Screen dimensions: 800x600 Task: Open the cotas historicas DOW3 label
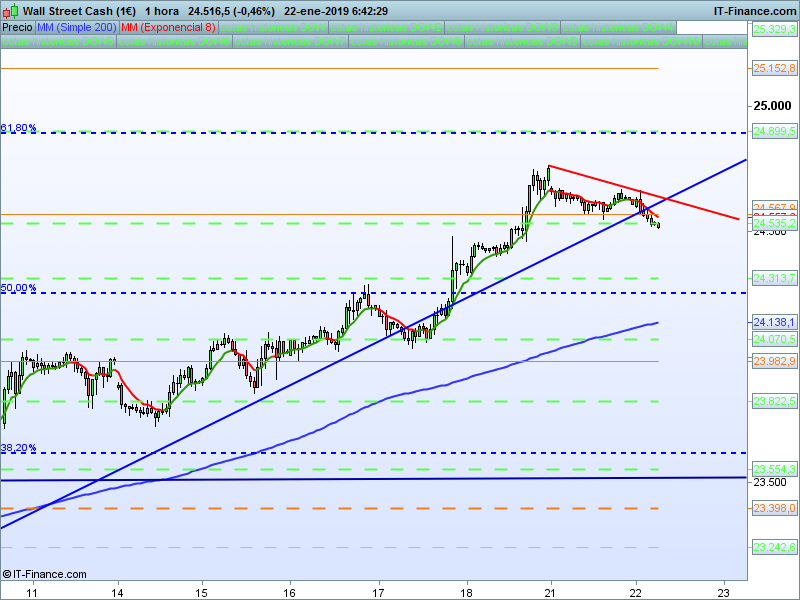point(502,28)
